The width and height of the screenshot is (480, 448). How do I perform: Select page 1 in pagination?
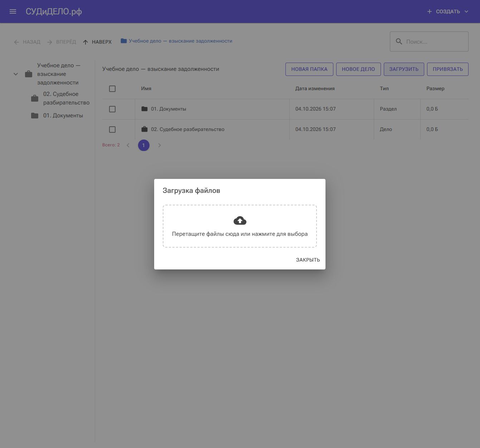144,145
